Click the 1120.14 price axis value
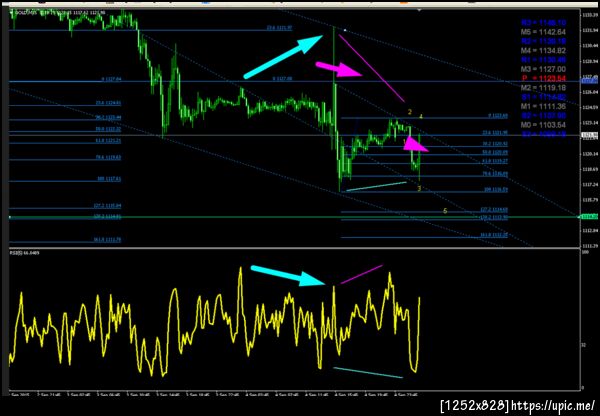 (x=589, y=153)
